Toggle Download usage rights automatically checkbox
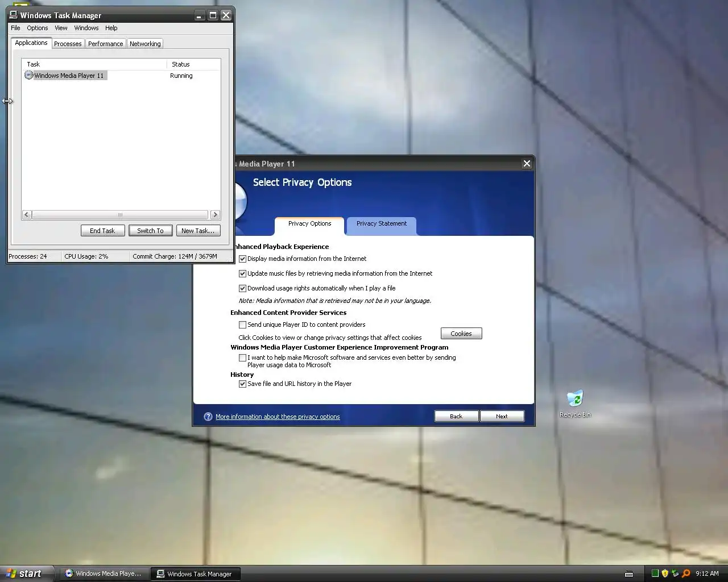 tap(242, 288)
